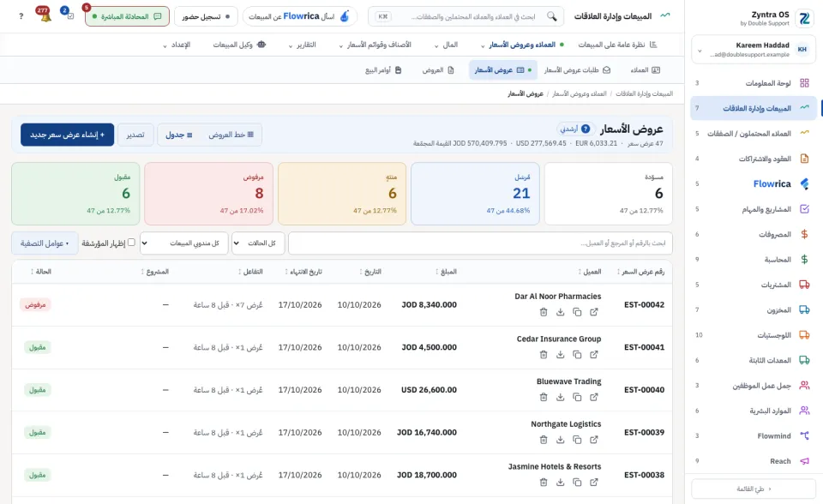Expand العملاء وعروض الأسعار nav dropdown
The height and width of the screenshot is (504, 823).
(x=522, y=45)
